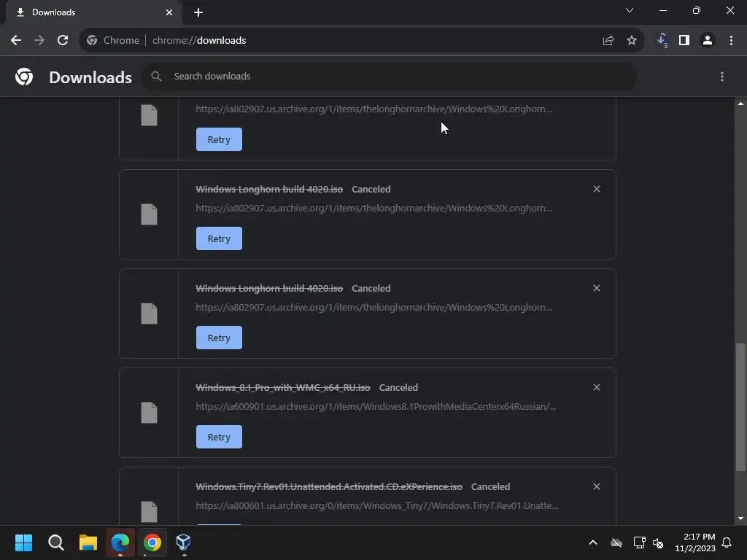Switch to Microsoft Edge on taskbar
This screenshot has width=747, height=560.
click(x=120, y=542)
